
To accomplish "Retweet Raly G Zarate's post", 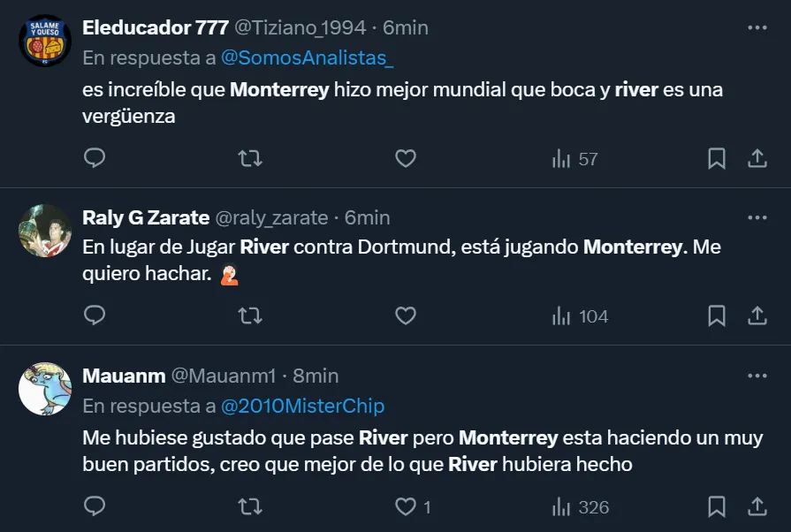I will (250, 315).
